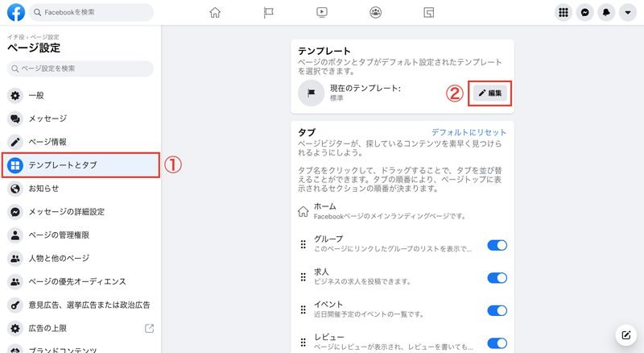Open the Groups icon in top bar
Image resolution: width=644 pixels, height=353 pixels.
tap(375, 12)
